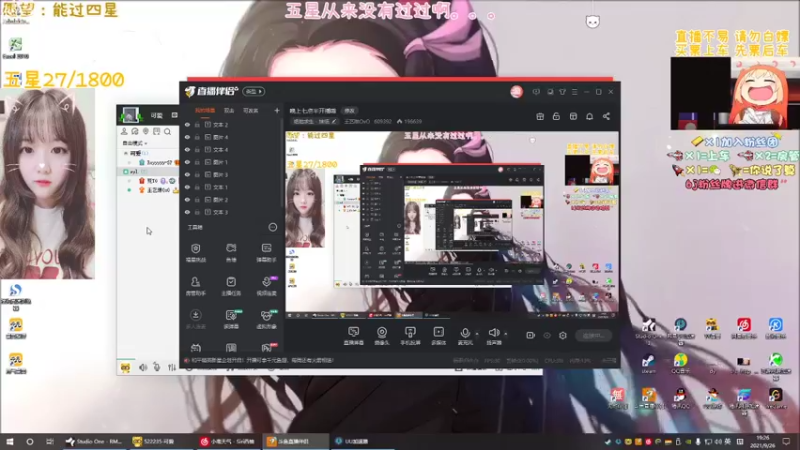This screenshot has width=800, height=450.
Task: Start recording with the video icon
Action: click(530, 335)
